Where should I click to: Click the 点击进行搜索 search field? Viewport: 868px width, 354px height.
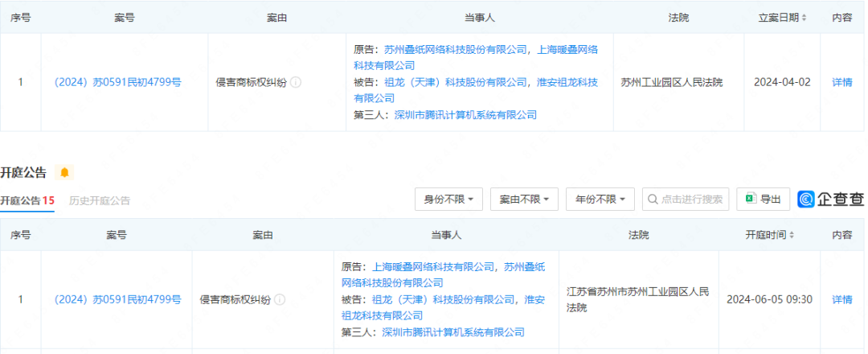click(x=686, y=199)
